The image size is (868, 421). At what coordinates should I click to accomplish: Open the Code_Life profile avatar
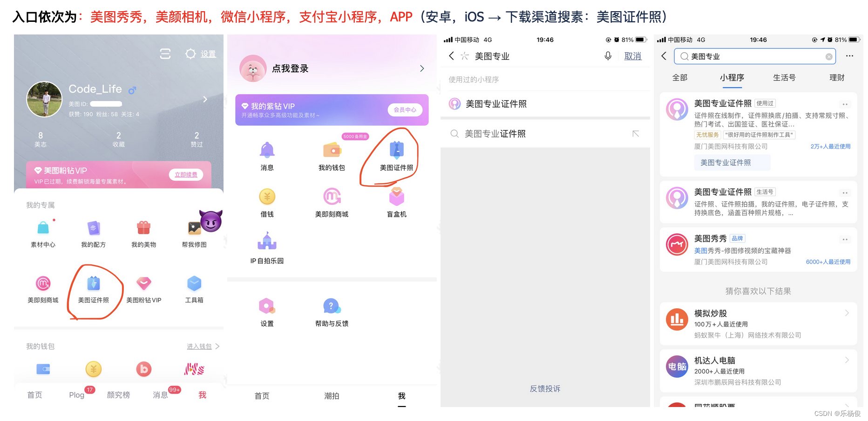[44, 99]
